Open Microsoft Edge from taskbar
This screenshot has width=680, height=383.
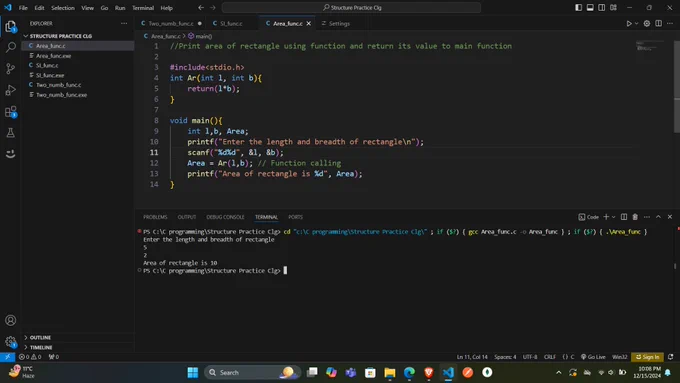pos(409,372)
